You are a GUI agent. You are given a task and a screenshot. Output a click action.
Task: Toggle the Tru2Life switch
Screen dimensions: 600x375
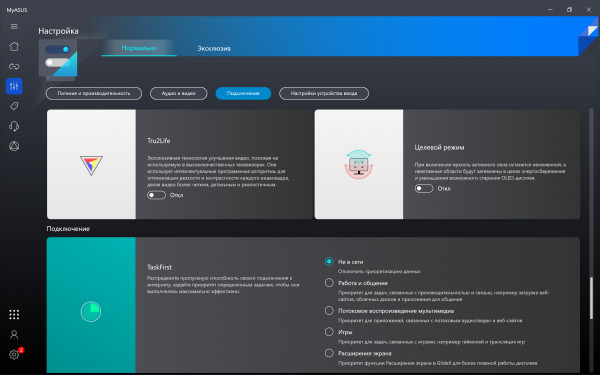tap(156, 195)
